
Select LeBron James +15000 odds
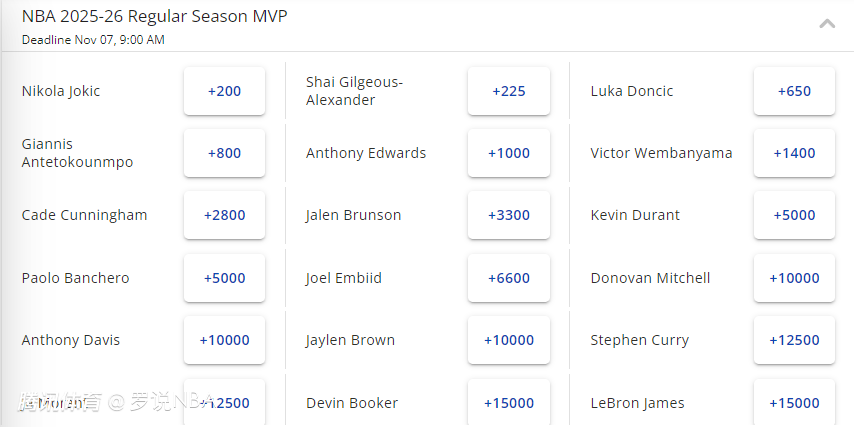point(794,402)
